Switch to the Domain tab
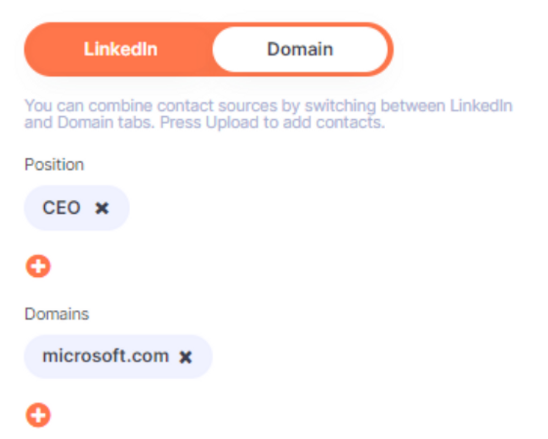This screenshot has height=439, width=548. (300, 49)
